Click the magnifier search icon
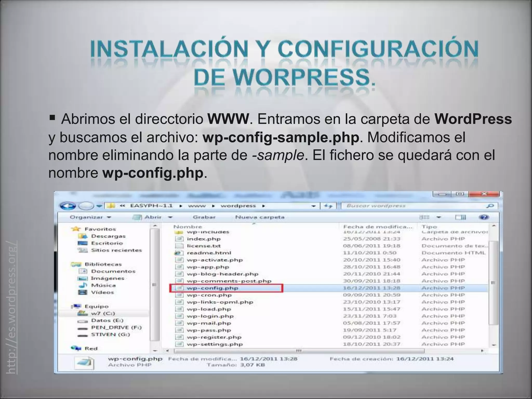 tap(490, 206)
